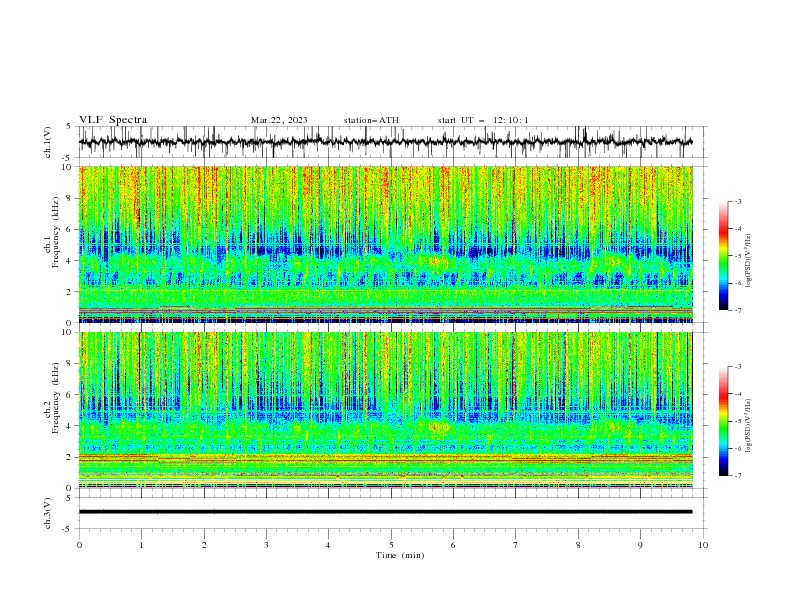792x612 pixels.
Task: Click the ch.2 spectrogram panel
Action: click(x=386, y=410)
